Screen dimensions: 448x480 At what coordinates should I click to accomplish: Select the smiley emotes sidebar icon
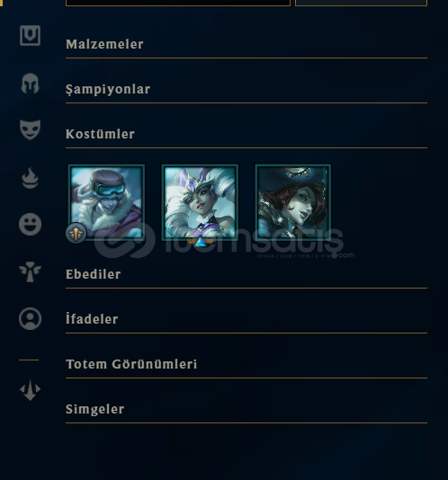[x=30, y=225]
